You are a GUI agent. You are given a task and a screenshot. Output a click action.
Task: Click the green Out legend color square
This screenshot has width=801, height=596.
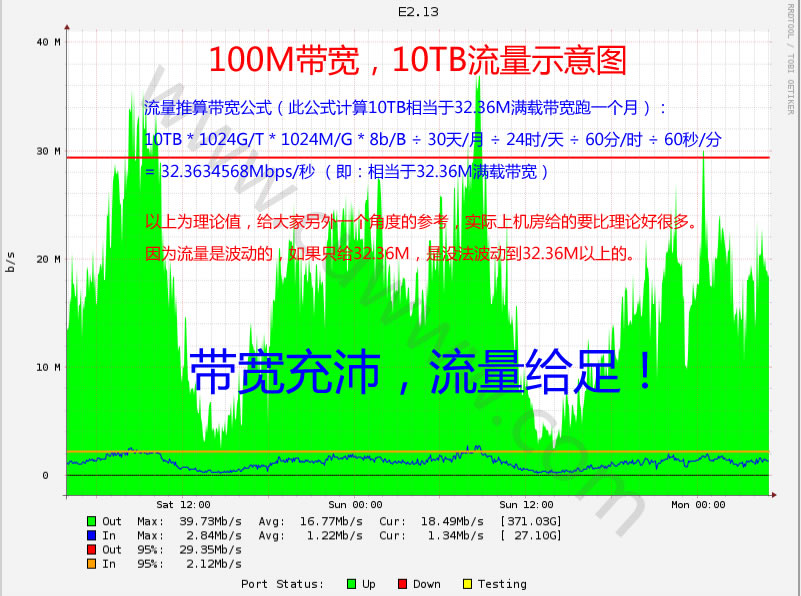click(91, 521)
